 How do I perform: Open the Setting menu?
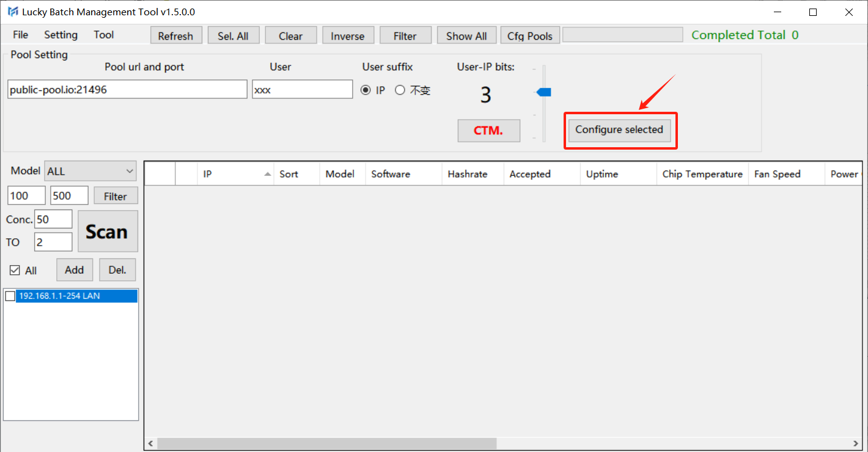(61, 35)
